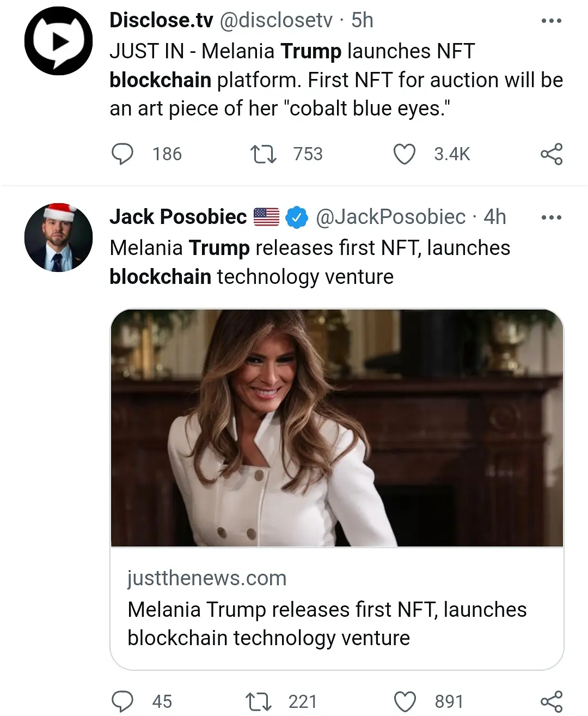Retweet the Disclose.tv NFT tweet
This screenshot has width=588, height=716.
tap(264, 154)
